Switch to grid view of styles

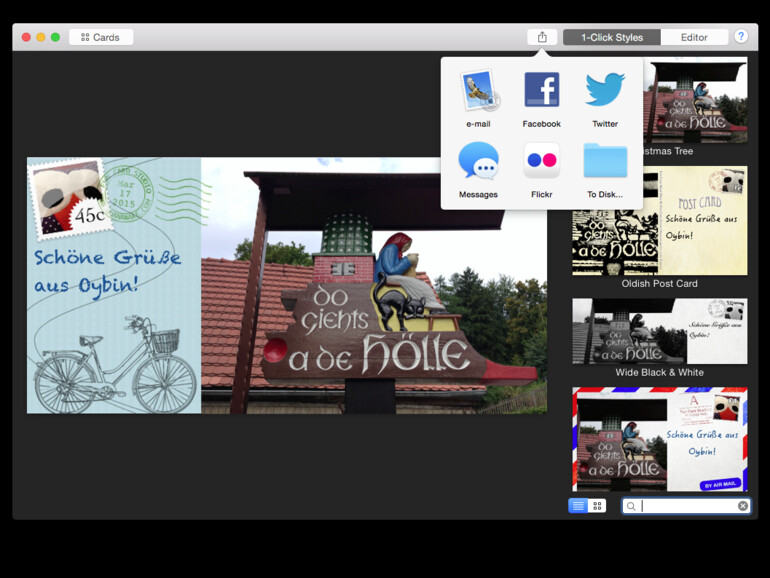(597, 506)
